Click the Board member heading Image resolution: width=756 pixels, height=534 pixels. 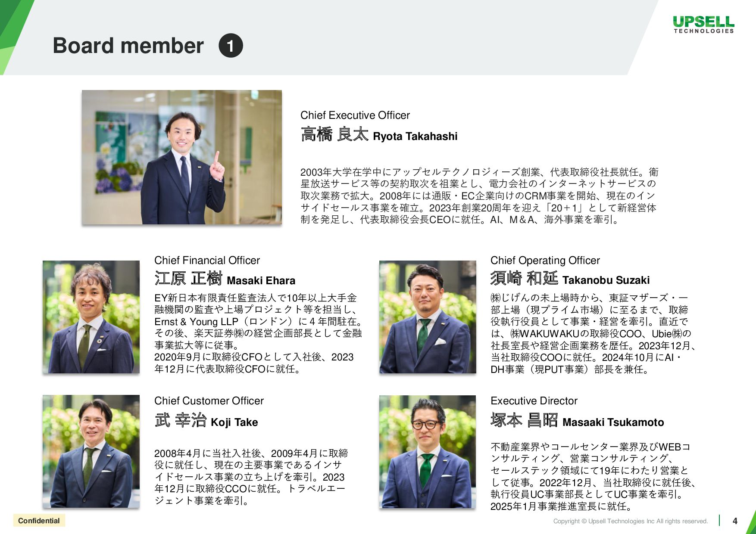click(128, 46)
